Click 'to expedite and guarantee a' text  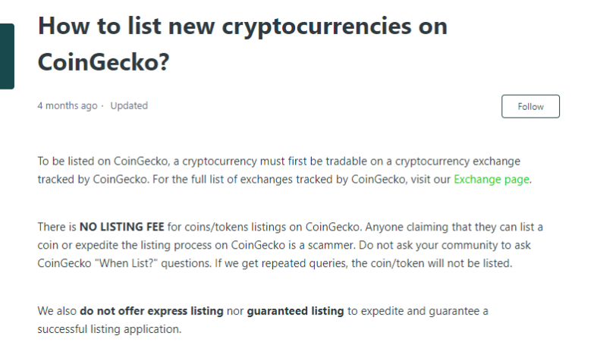[x=418, y=311]
